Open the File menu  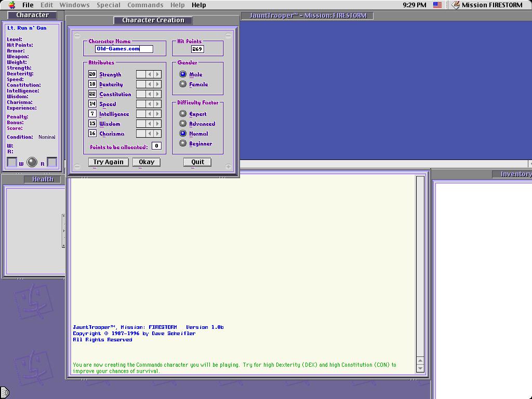[28, 5]
